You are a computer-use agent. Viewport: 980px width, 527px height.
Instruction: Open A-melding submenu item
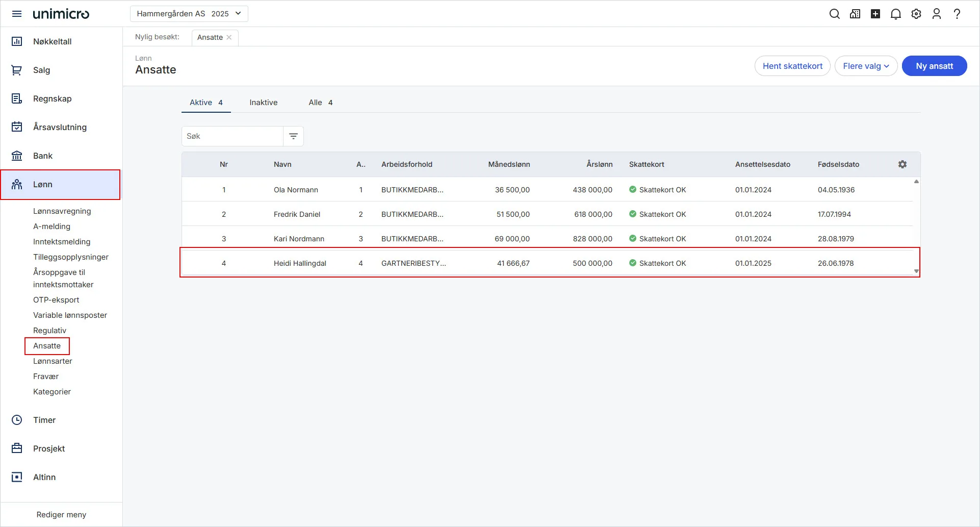(x=52, y=227)
